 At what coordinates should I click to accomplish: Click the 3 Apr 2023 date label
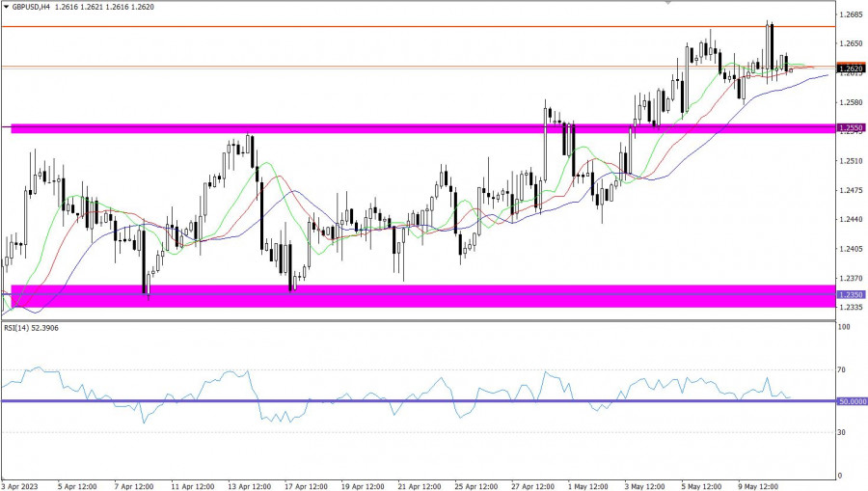21,485
